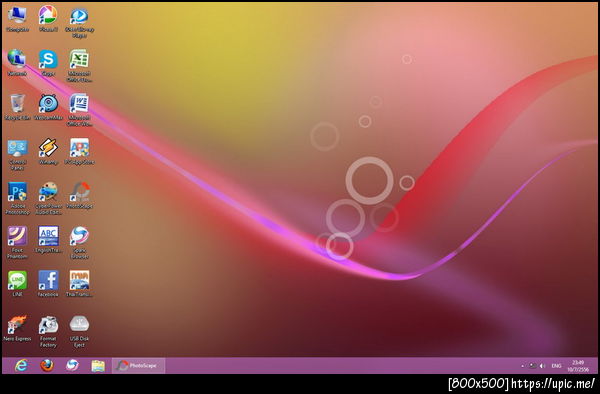
Task: Launch Skype from the desktop
Action: [48, 62]
